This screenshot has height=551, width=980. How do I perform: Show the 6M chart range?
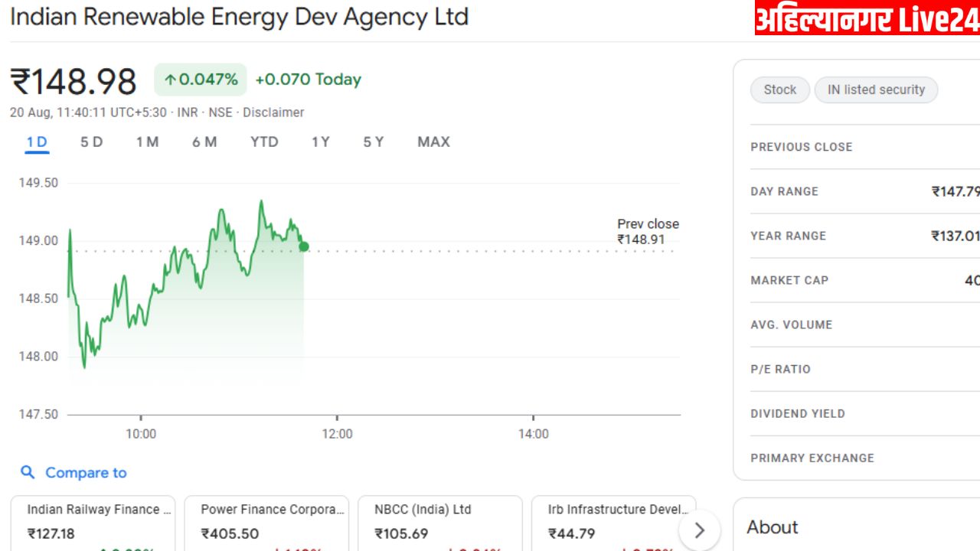tap(204, 142)
